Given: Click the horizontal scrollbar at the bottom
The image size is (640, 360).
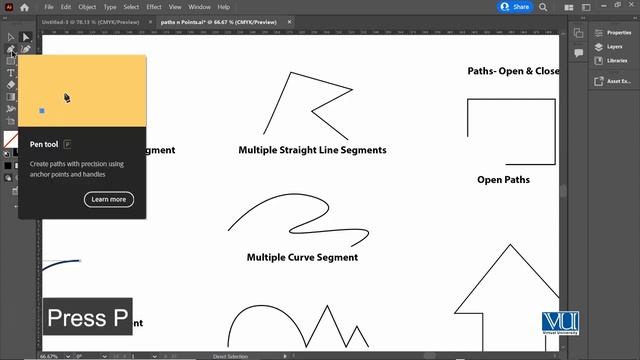Looking at the screenshot, I should [x=429, y=356].
